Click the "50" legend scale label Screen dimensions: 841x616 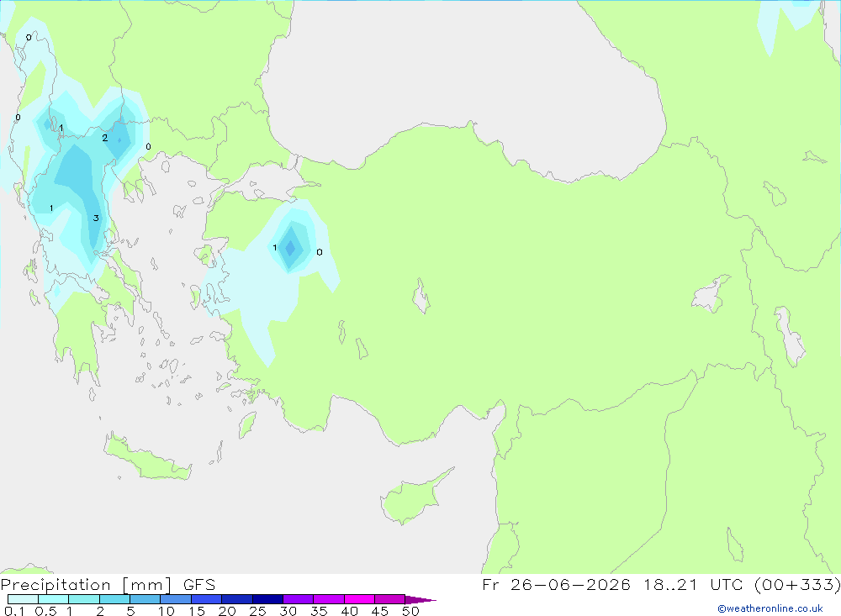411,611
